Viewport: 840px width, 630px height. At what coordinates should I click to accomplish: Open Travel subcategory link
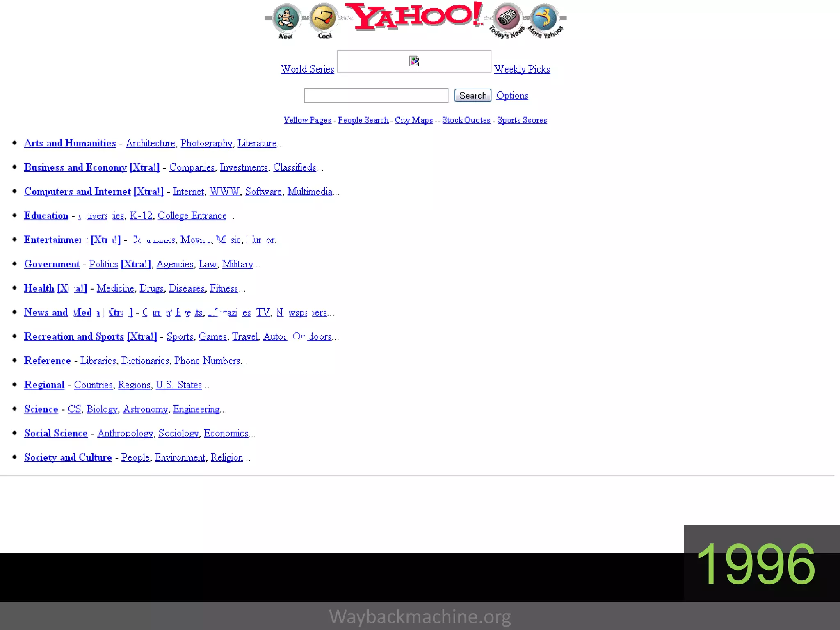(x=245, y=337)
